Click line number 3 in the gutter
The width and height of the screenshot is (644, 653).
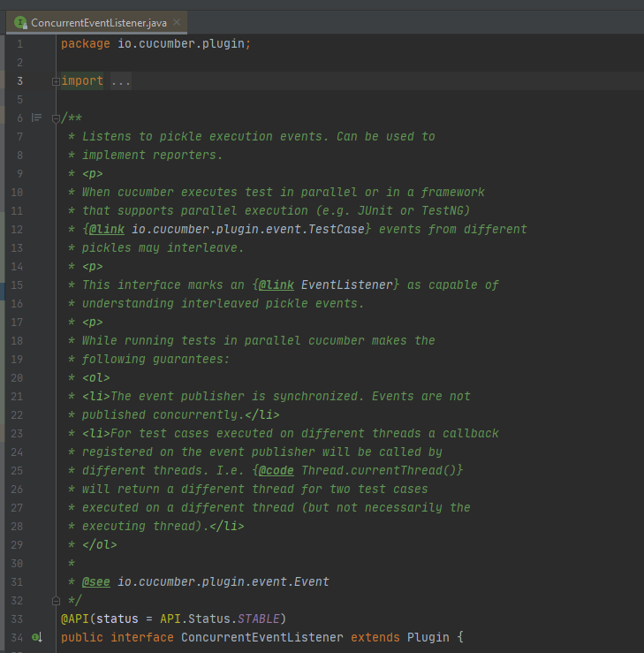pos(19,80)
